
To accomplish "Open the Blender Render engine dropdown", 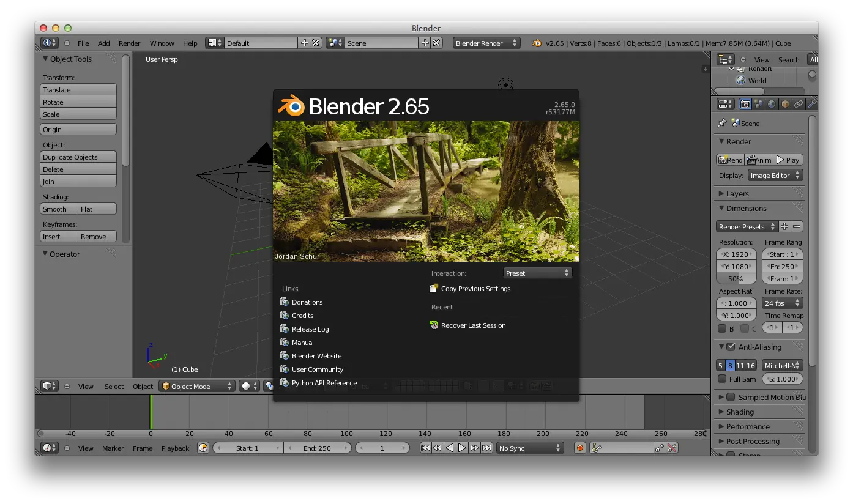I will click(x=487, y=43).
